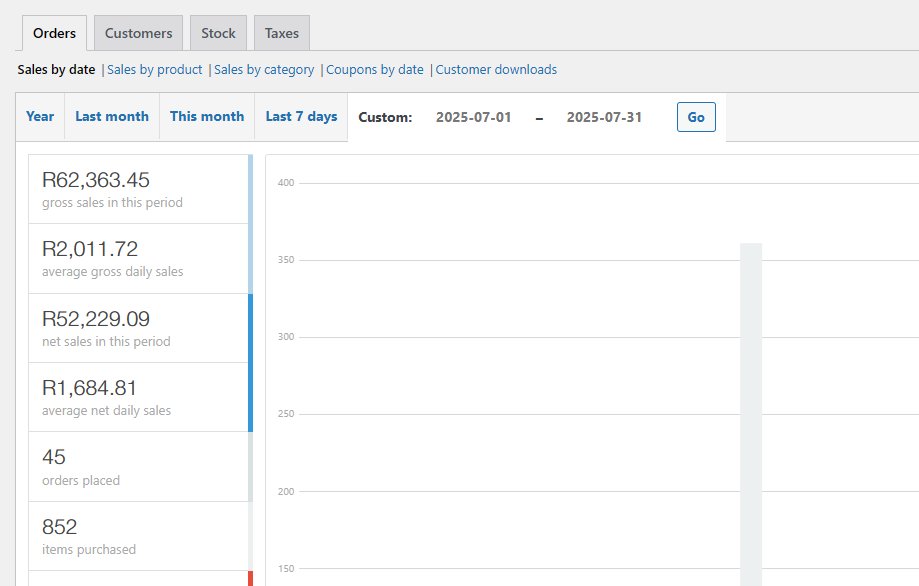Screen dimensions: 919x586
Task: Open the Coupons by date report
Action: click(x=375, y=70)
